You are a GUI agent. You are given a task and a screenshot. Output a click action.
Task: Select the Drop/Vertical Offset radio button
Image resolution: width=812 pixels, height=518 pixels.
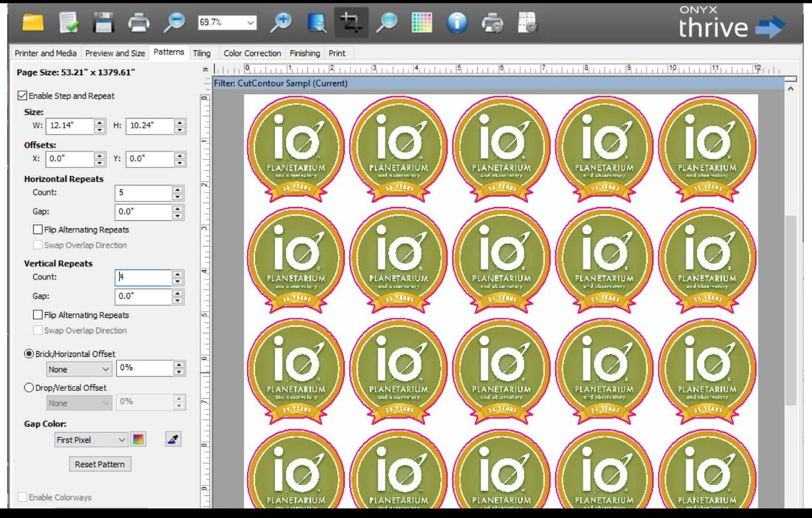29,388
